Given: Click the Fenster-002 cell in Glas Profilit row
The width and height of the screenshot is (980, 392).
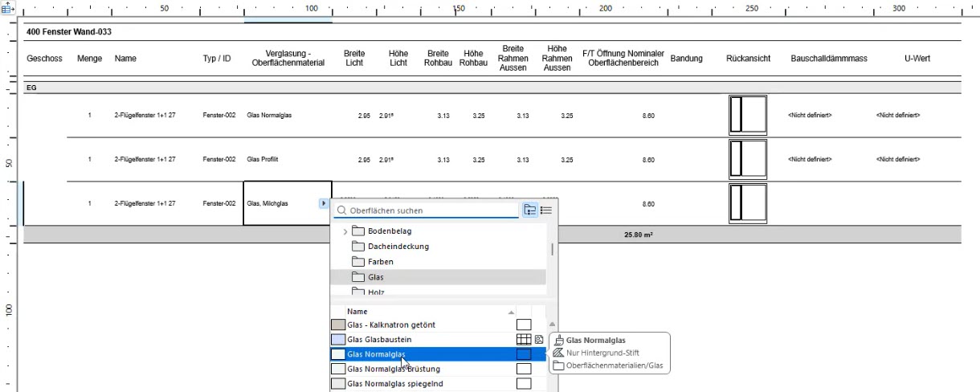Looking at the screenshot, I should pos(218,160).
